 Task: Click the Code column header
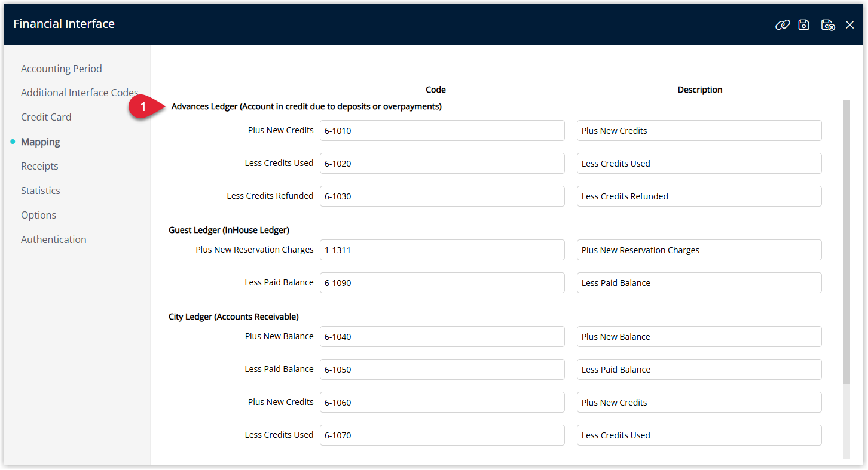[436, 90]
